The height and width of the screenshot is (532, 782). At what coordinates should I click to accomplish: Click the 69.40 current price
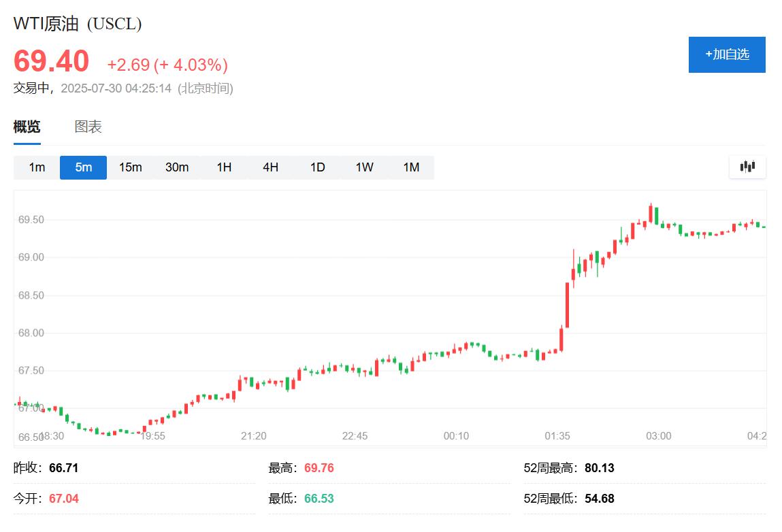tap(52, 61)
